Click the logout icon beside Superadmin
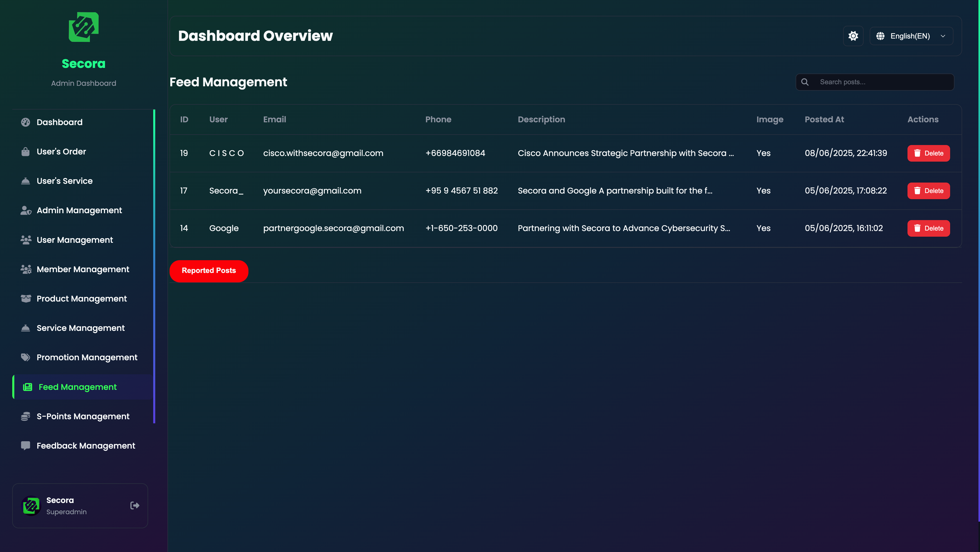The height and width of the screenshot is (552, 980). (135, 505)
